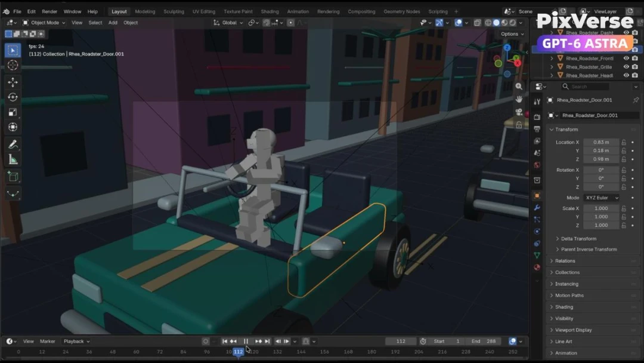Screen dimensions: 644x363
Task: Open the Modifiers properties tab
Action: click(537, 208)
